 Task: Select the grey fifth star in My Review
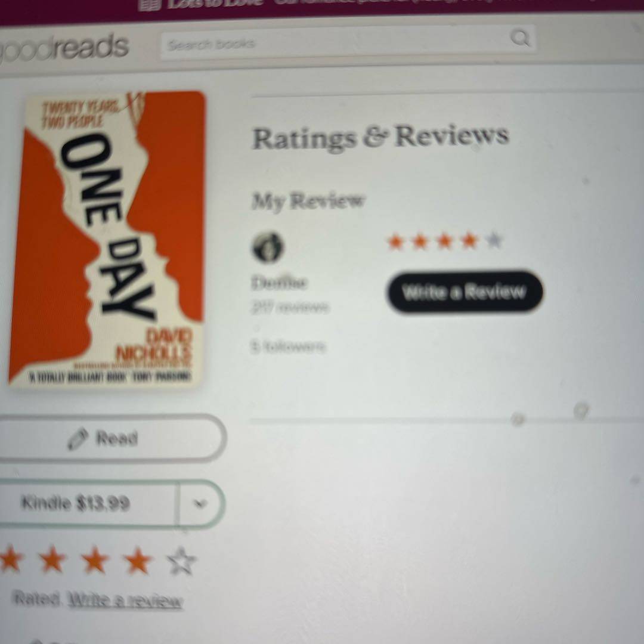[494, 240]
